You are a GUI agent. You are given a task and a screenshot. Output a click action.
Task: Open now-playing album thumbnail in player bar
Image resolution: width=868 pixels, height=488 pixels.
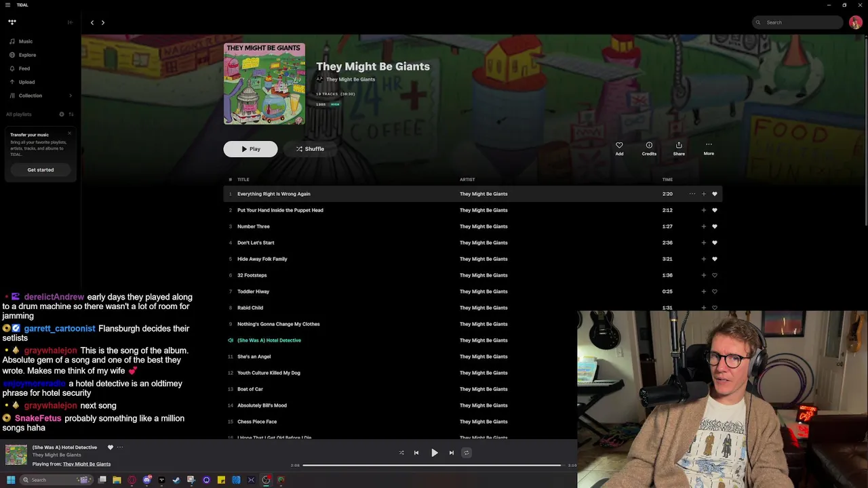[x=16, y=455]
